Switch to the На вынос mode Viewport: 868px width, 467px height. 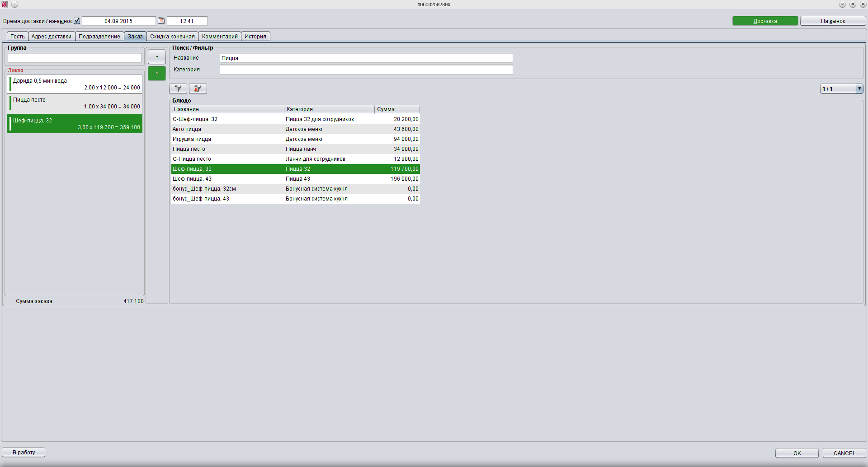tap(833, 21)
